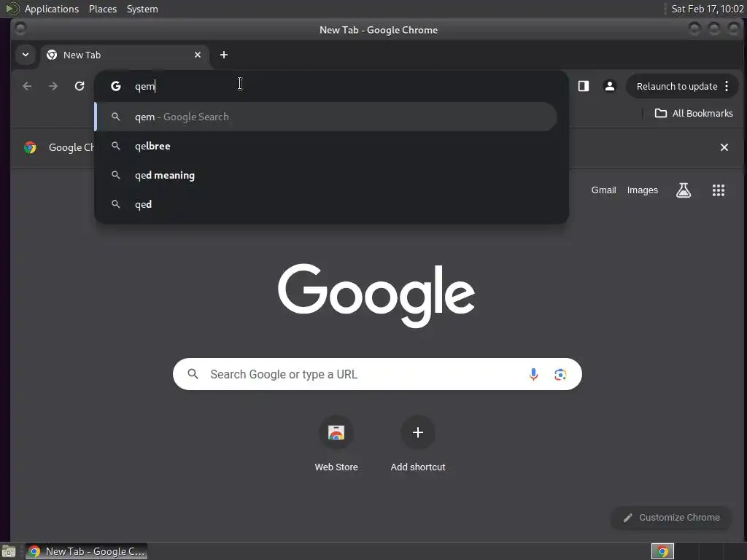Open the profile avatar icon
The height and width of the screenshot is (560, 747).
609,86
